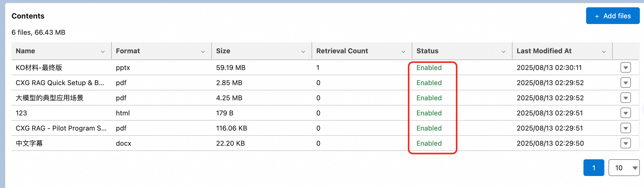Screen dimensions: 644x188
Task: Go to page 1 in pagination
Action: 594,168
